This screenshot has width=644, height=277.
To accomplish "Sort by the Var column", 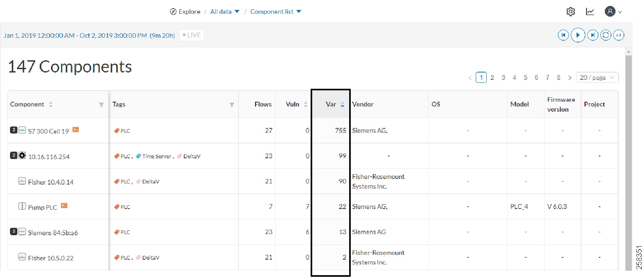I will pos(343,105).
